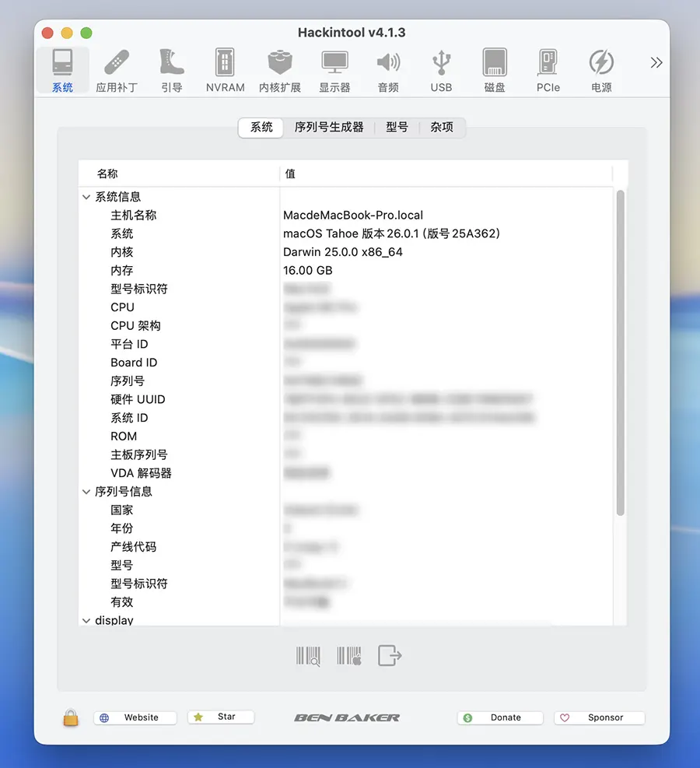Open the PCIe toolbar icon

click(x=548, y=71)
